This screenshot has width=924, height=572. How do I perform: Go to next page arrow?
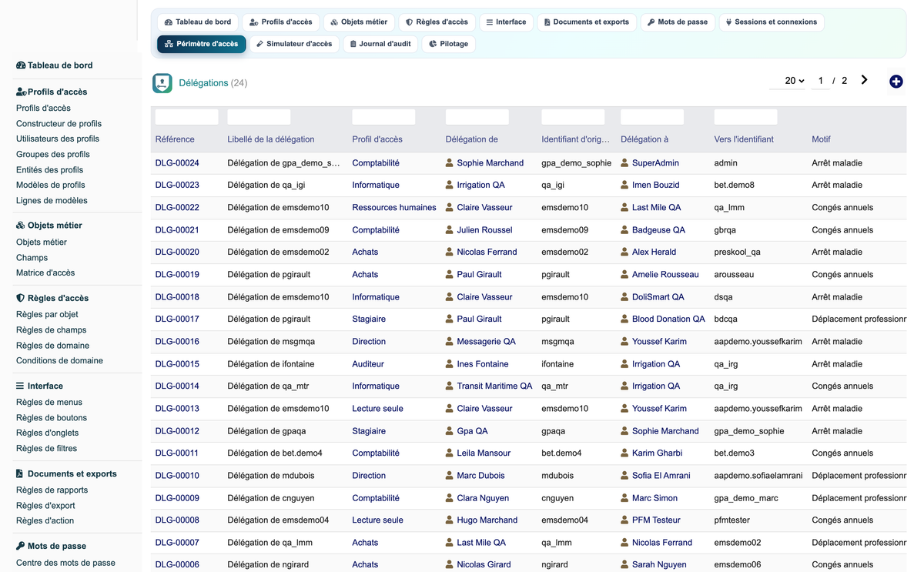pos(865,80)
